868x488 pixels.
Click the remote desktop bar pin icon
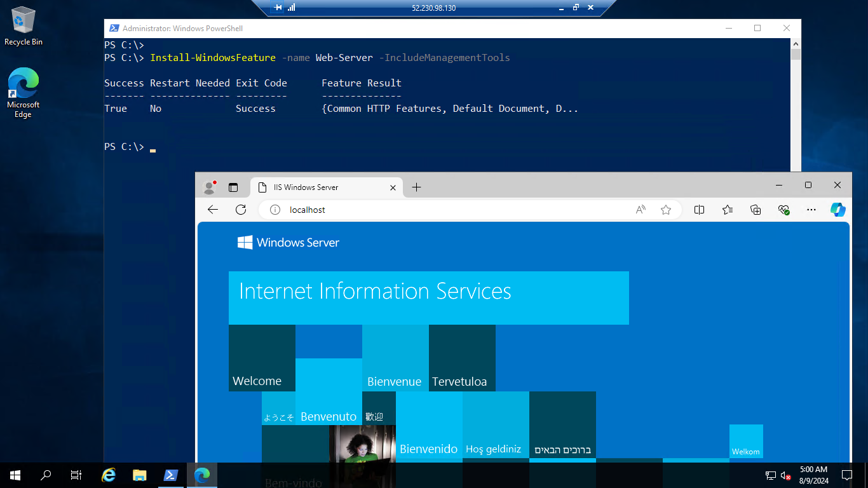278,8
